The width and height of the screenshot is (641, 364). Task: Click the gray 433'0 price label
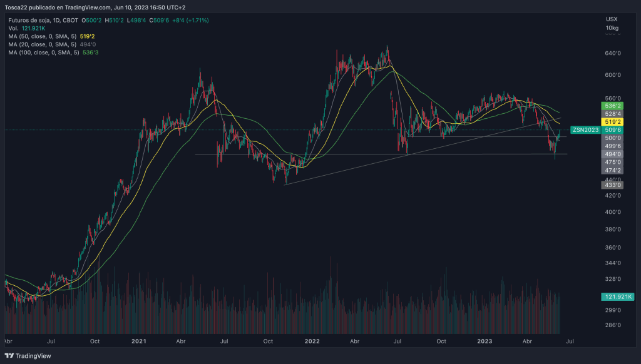(x=613, y=185)
